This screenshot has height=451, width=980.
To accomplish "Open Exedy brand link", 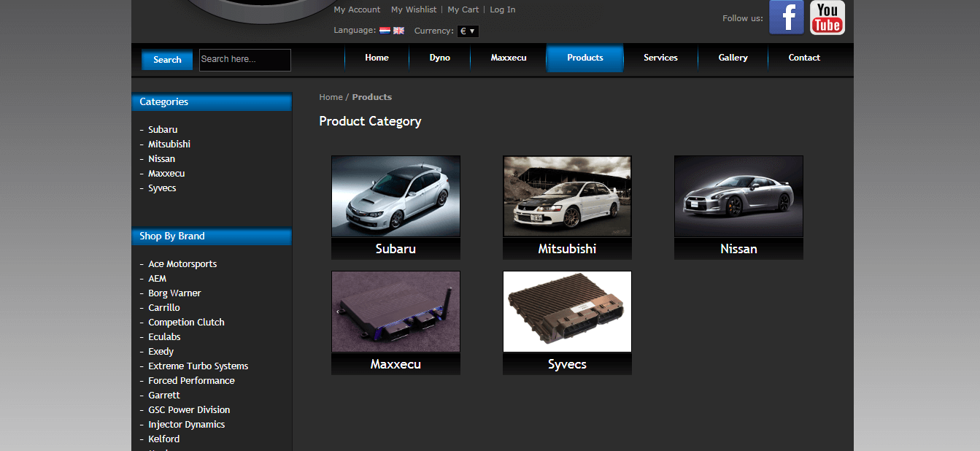I will pos(161,352).
